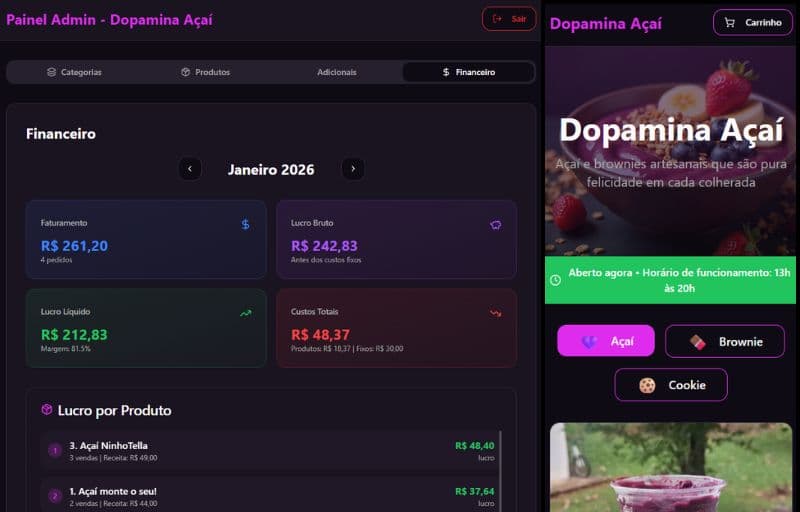Click the Janeiro 2026 month label
Viewport: 800px width, 512px height.
(x=271, y=169)
